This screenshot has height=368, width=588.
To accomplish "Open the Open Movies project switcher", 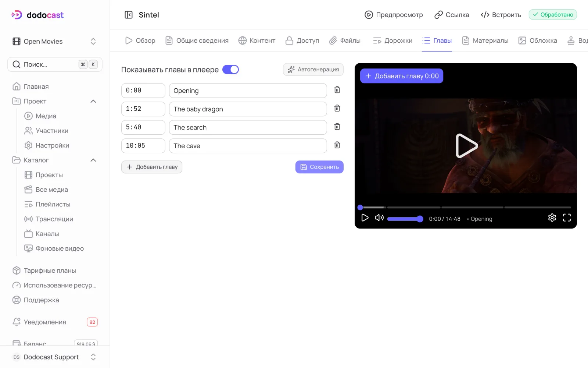I will (x=55, y=41).
